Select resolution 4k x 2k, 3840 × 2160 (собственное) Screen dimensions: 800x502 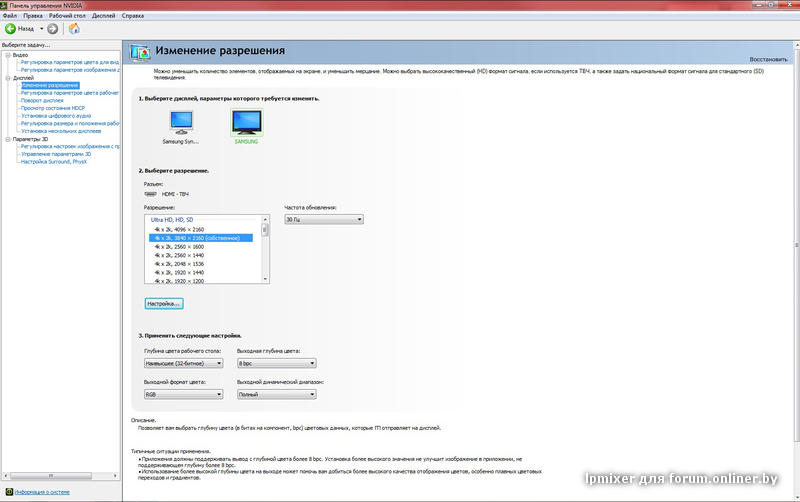pyautogui.click(x=201, y=238)
